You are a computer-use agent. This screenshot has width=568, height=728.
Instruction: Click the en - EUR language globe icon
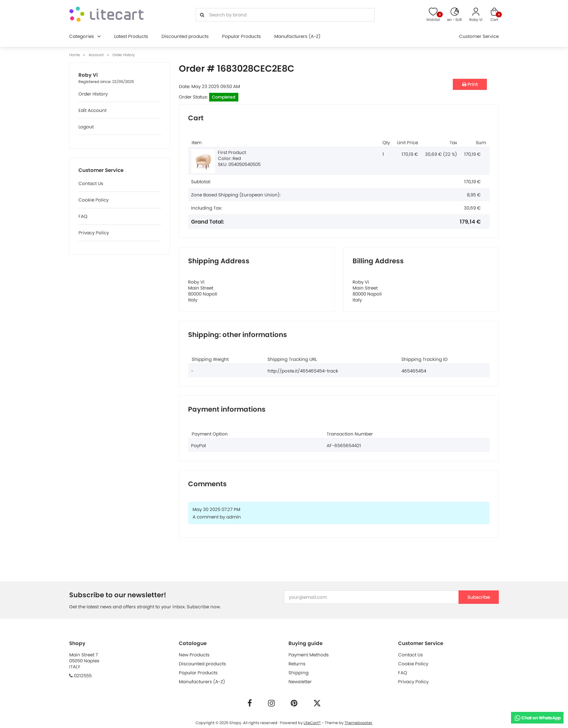coord(454,12)
